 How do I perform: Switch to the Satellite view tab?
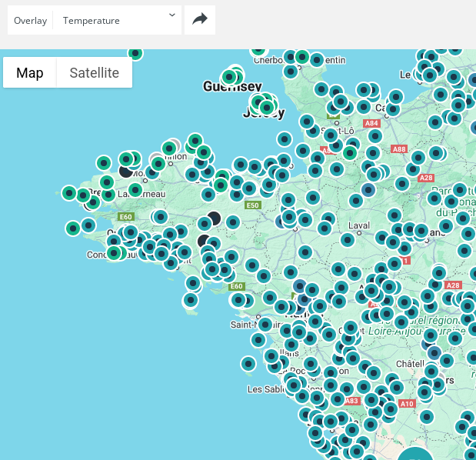(94, 72)
